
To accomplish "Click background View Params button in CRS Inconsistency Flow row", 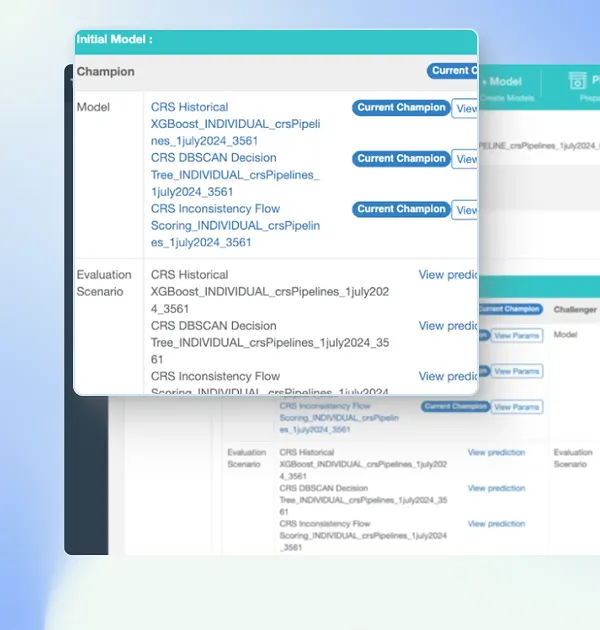I will [517, 407].
